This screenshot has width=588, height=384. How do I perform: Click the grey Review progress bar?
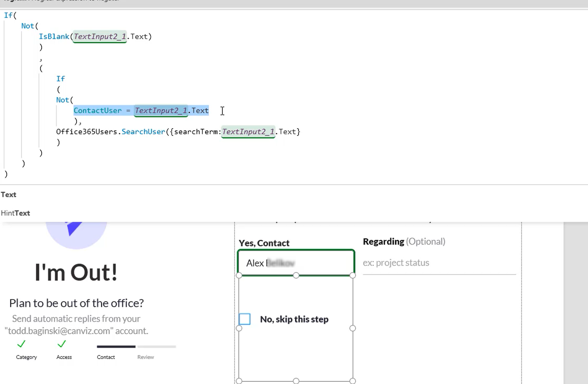pos(157,346)
